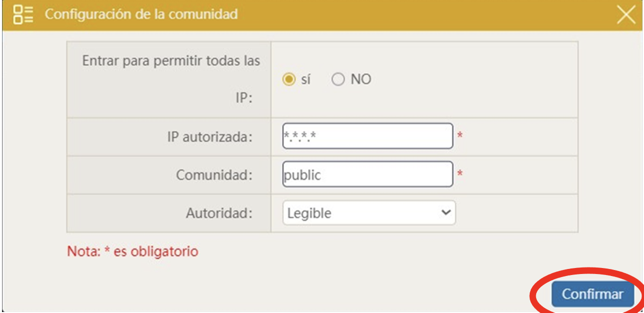Click the "Autoridad:" row label
This screenshot has width=644, height=313.
tap(219, 213)
